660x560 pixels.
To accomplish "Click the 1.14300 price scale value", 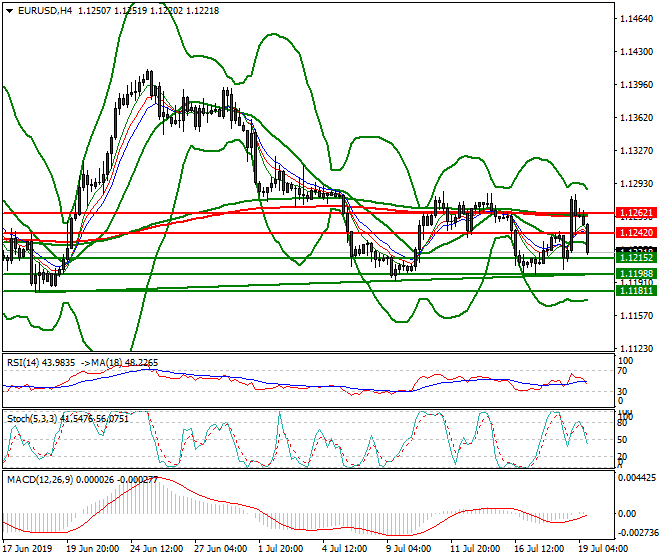I will (x=636, y=52).
